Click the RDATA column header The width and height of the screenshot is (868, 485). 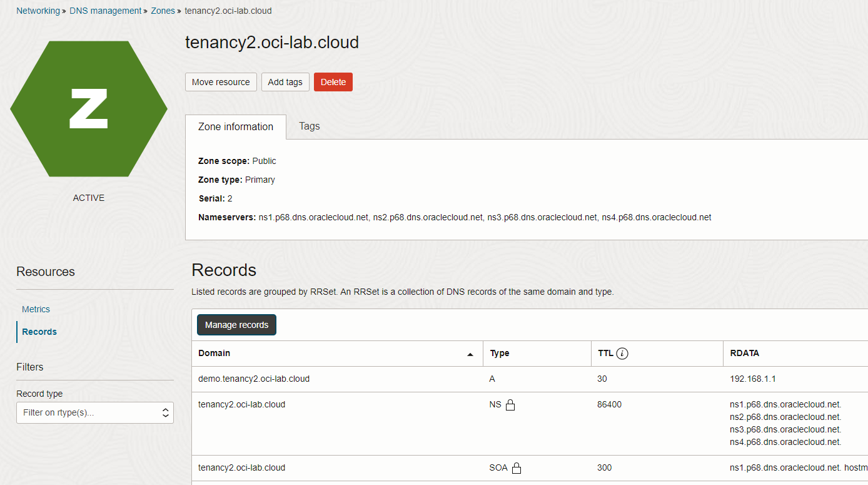click(744, 354)
